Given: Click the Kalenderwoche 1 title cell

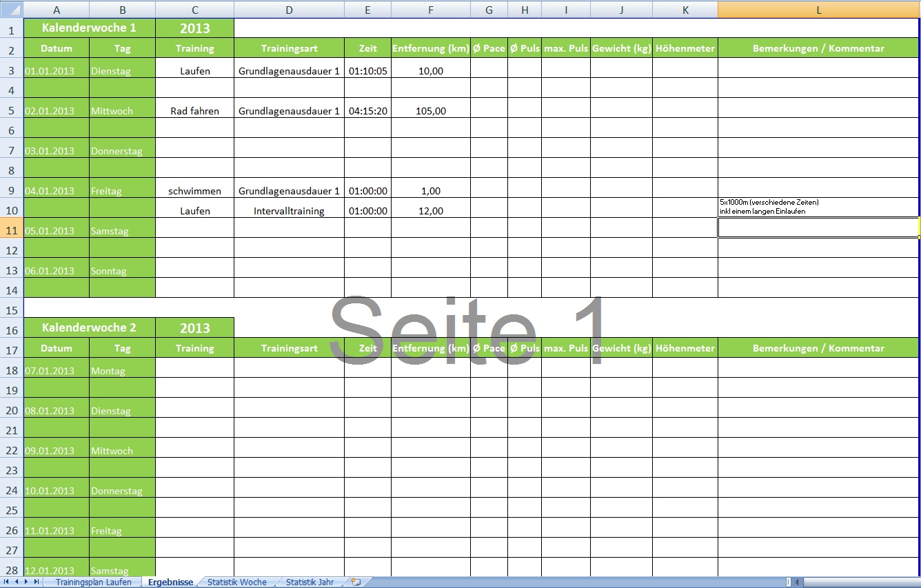Looking at the screenshot, I should tap(89, 28).
